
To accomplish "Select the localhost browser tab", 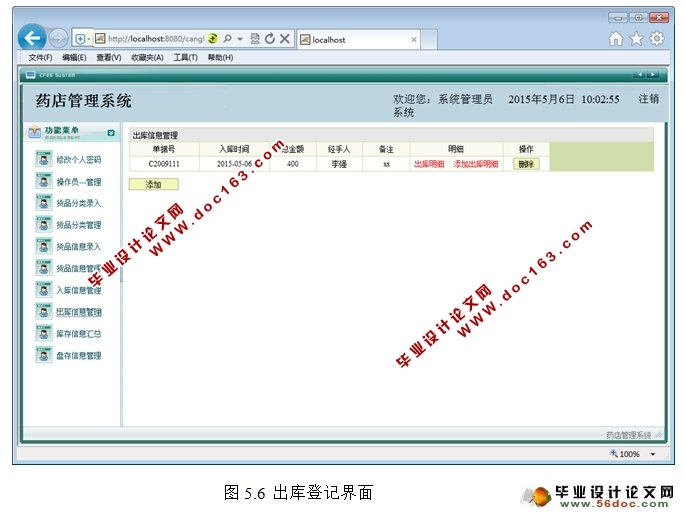I will [x=359, y=40].
